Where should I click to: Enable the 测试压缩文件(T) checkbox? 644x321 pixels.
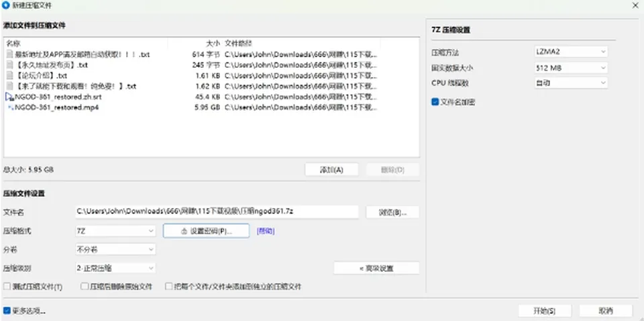(x=7, y=286)
